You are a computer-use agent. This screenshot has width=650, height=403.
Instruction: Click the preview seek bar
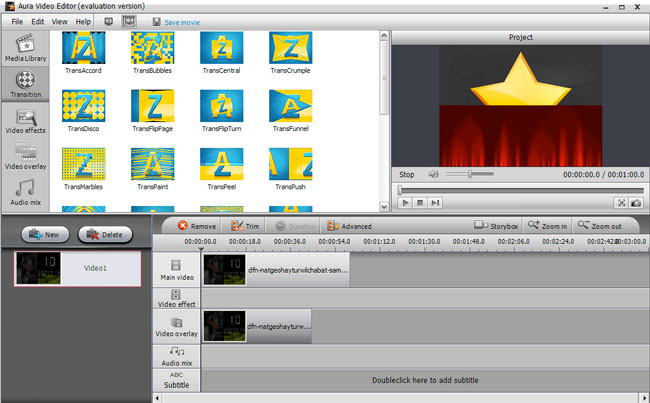[x=521, y=190]
